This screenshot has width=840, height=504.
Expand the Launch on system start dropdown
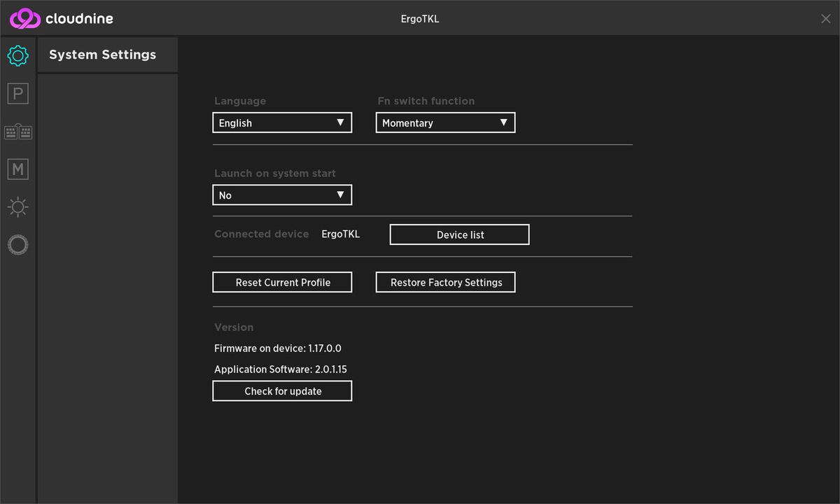click(x=282, y=195)
